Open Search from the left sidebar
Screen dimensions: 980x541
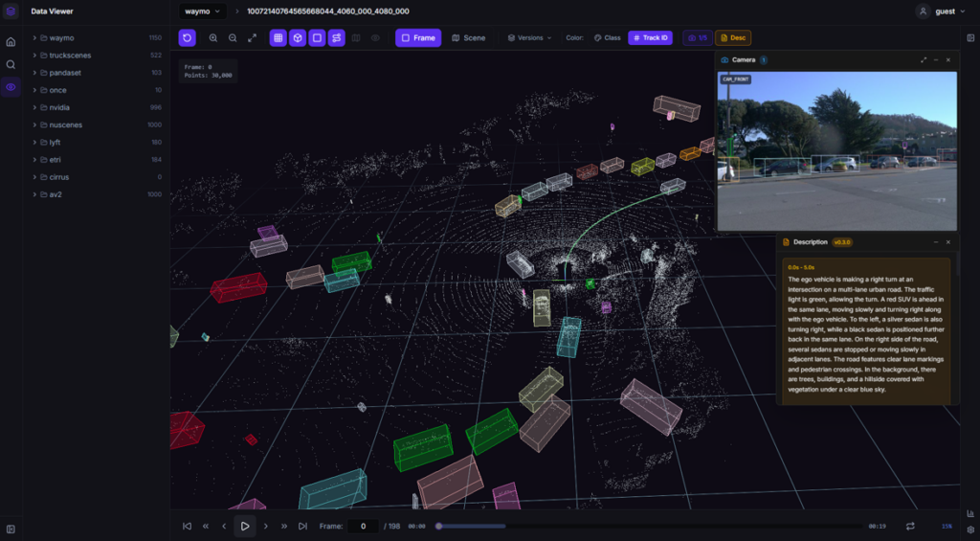(x=11, y=64)
